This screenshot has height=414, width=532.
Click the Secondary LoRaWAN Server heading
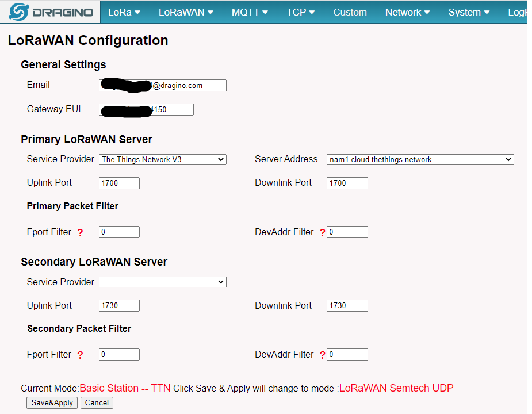point(94,262)
